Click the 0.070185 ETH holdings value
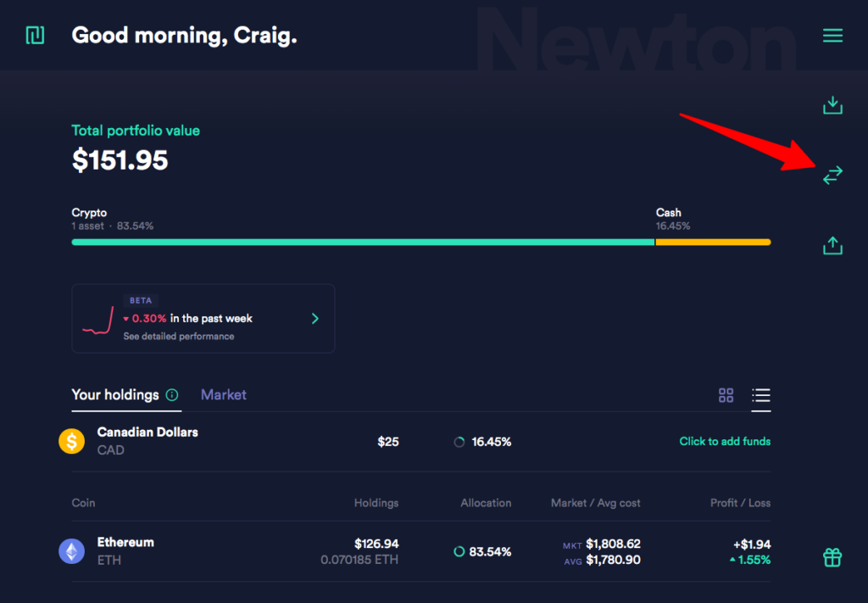Viewport: 868px width, 603px height. click(x=359, y=560)
